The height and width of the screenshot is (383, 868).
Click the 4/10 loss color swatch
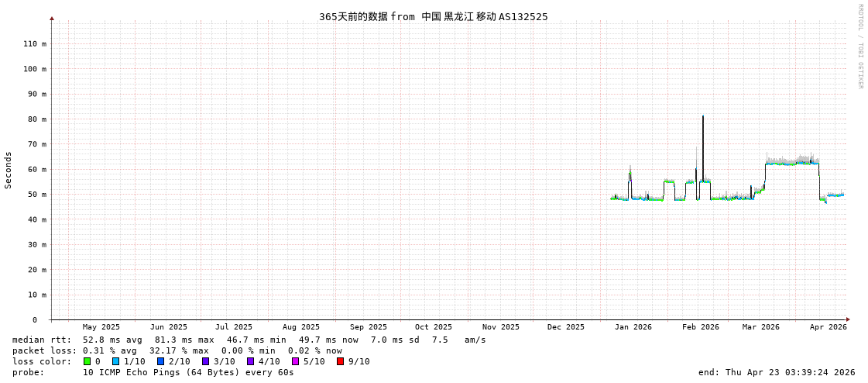tap(250, 361)
